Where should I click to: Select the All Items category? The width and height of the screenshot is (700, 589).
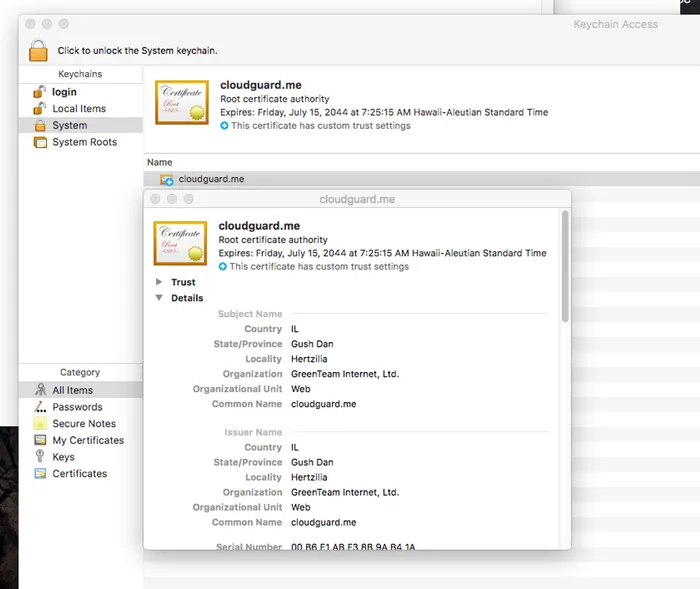click(x=72, y=390)
